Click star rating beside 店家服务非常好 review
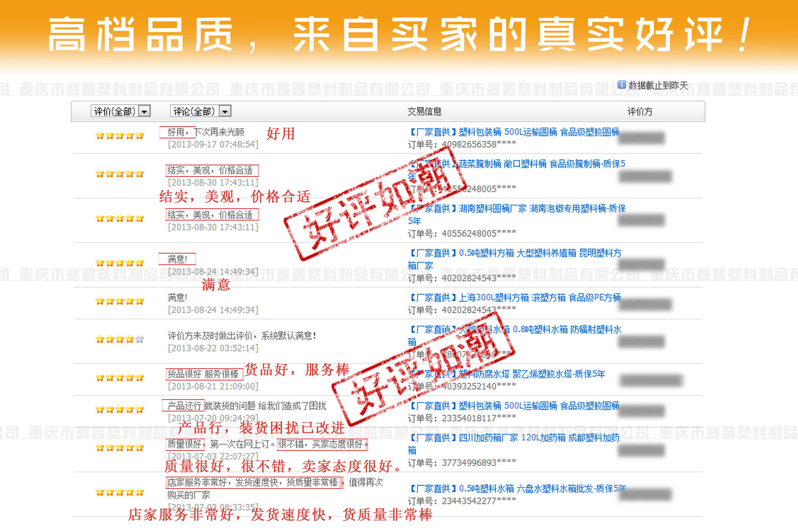 click(120, 493)
